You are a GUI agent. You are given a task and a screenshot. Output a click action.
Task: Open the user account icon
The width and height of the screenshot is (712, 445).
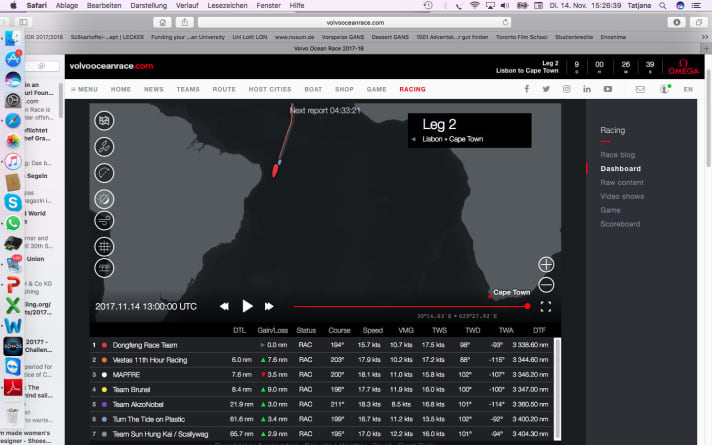(665, 89)
